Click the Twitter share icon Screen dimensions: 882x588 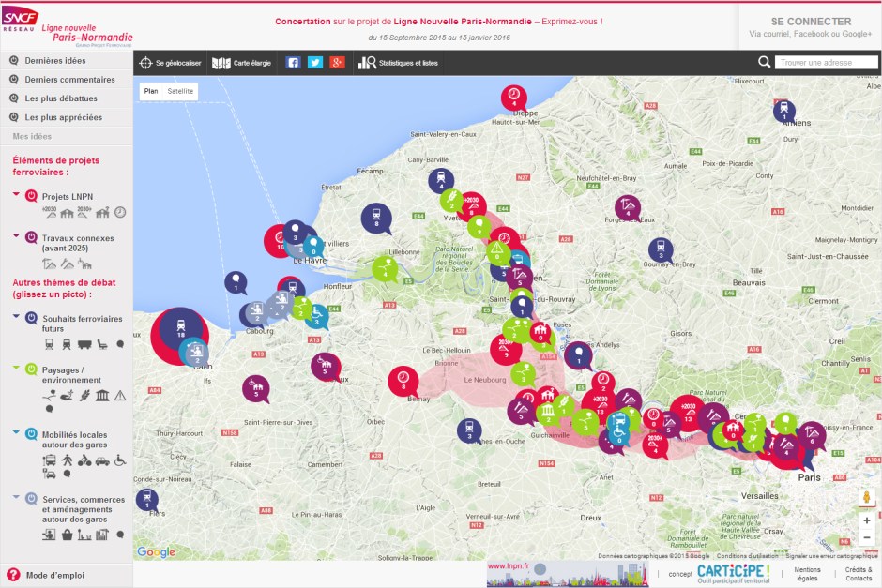pos(315,63)
